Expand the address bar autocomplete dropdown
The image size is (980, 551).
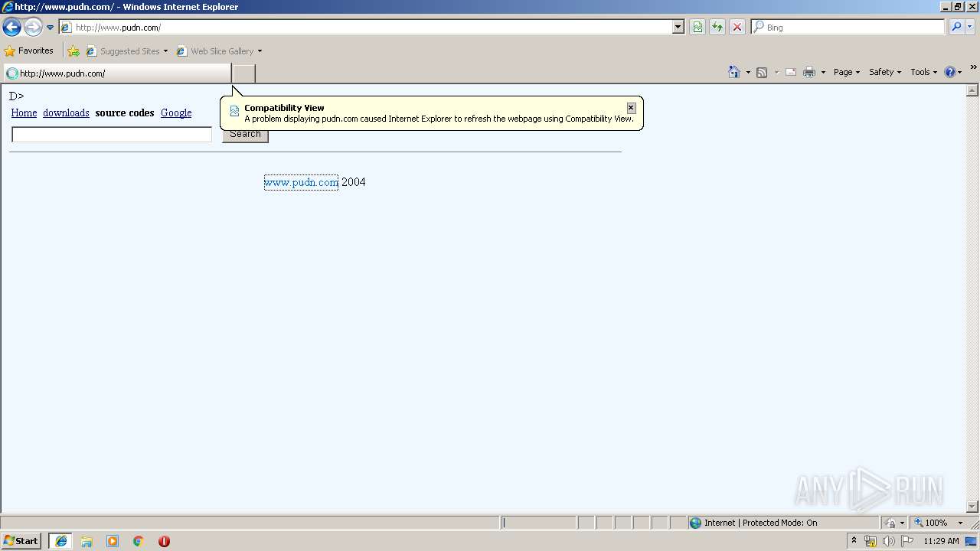point(678,28)
